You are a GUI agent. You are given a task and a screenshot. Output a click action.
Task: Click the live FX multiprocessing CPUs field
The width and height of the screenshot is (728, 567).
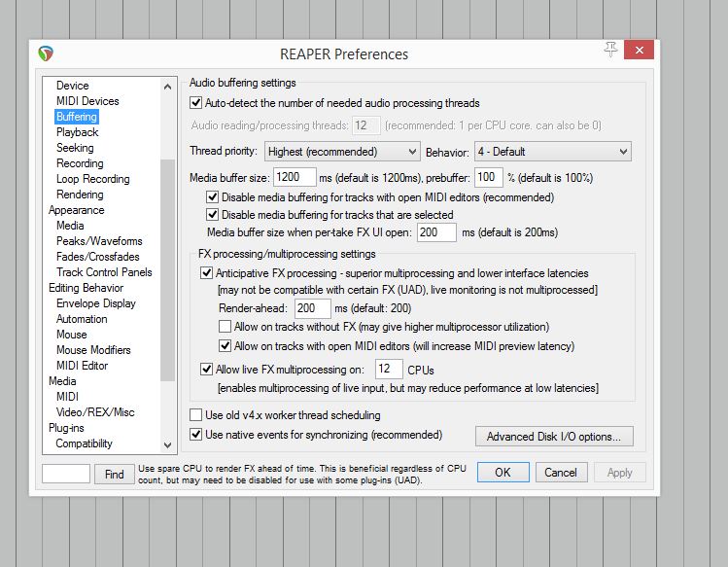(389, 369)
